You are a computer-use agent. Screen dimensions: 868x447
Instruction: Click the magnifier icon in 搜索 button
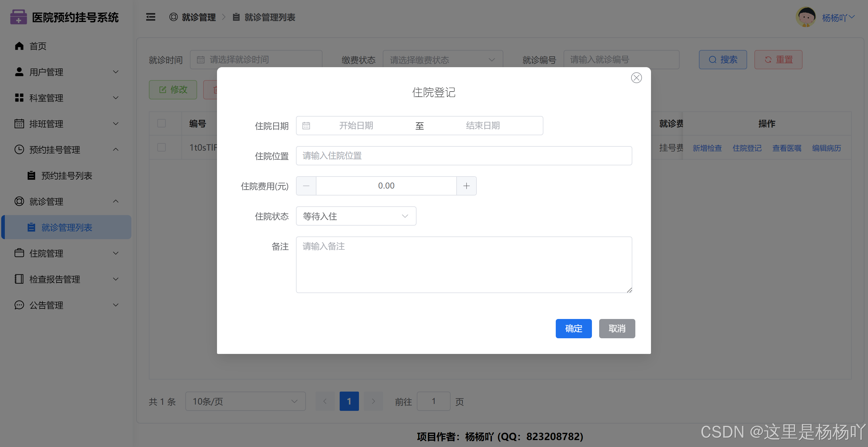pyautogui.click(x=712, y=60)
